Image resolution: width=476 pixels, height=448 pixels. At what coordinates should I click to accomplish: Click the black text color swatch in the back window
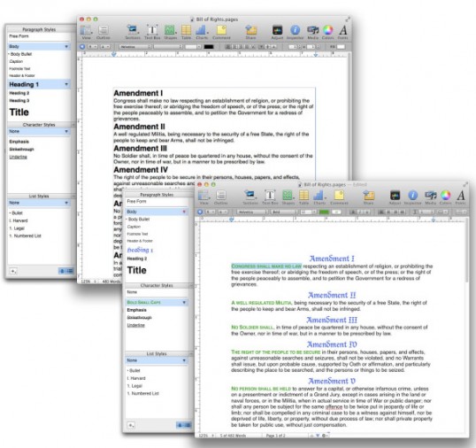(x=209, y=47)
